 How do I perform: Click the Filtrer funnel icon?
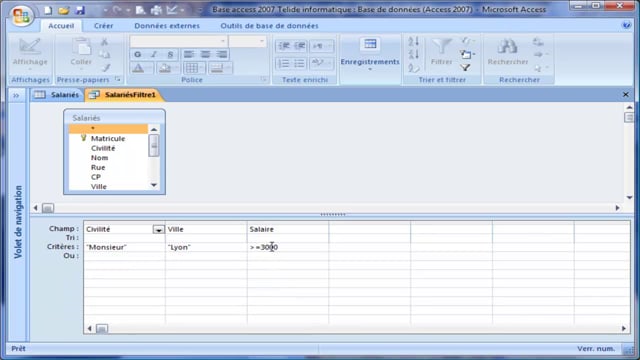coord(442,47)
